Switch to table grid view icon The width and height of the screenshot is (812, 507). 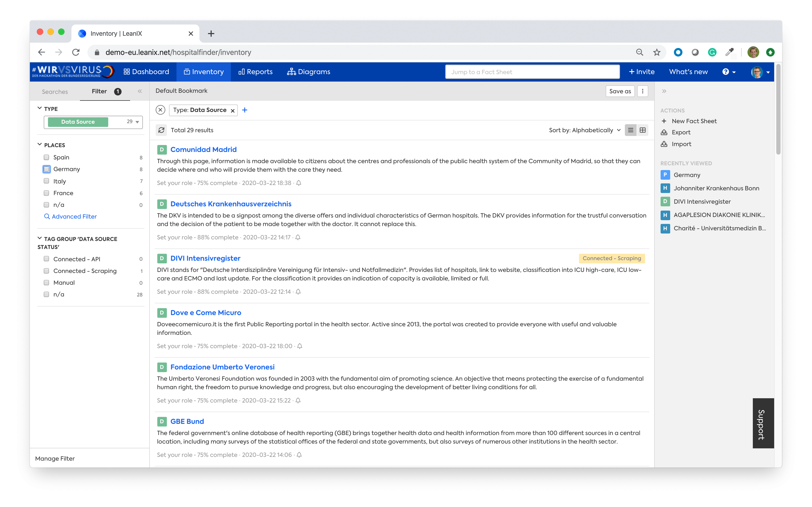click(642, 130)
